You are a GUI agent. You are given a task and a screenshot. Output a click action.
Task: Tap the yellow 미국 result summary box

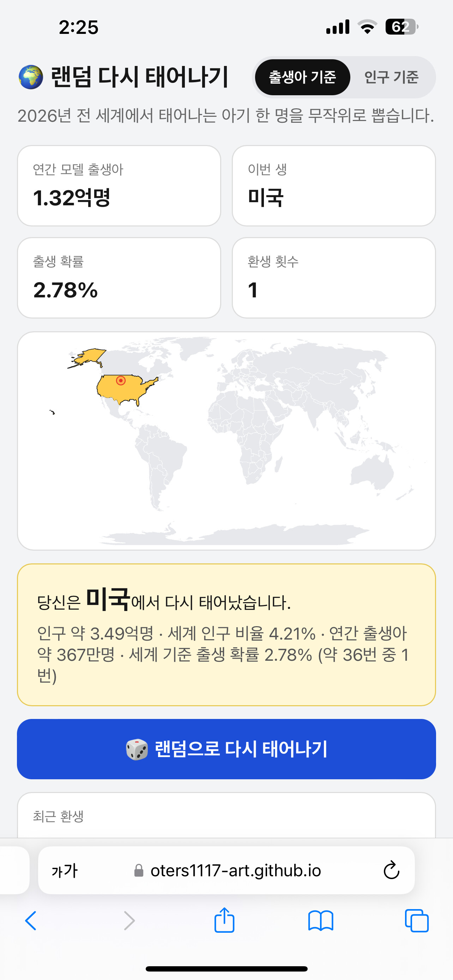coord(226,635)
